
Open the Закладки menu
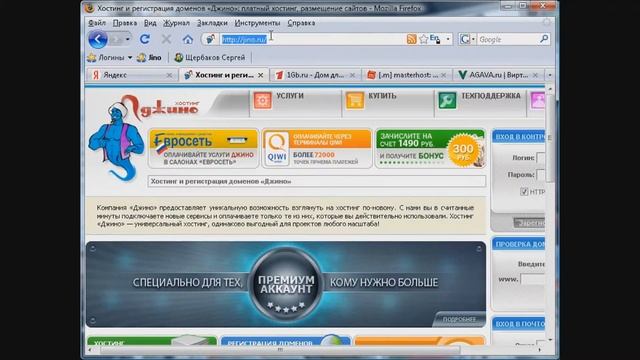(212, 23)
